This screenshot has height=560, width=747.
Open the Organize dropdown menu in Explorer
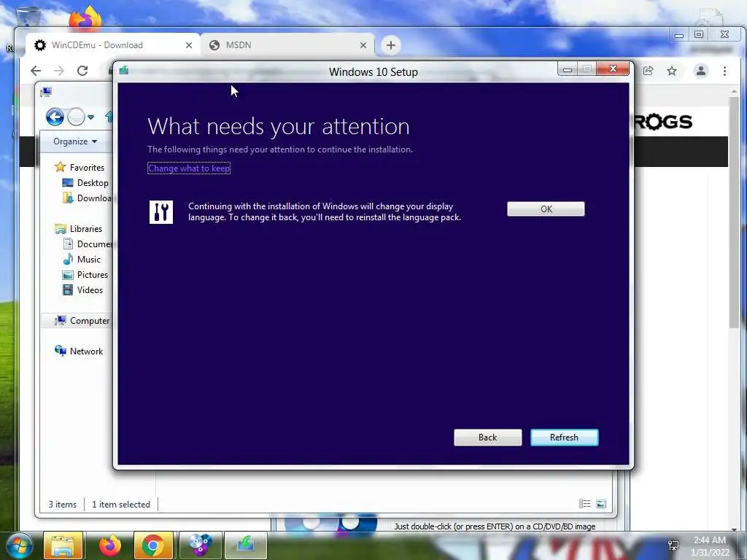[75, 141]
